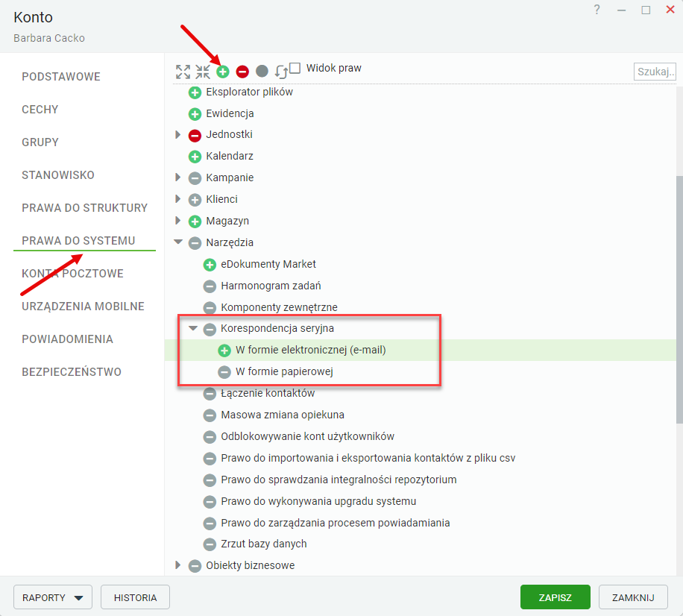Select the row Prawo do importowania i eksportowania kontaktów
Screen dimensions: 683x616
click(x=421, y=459)
